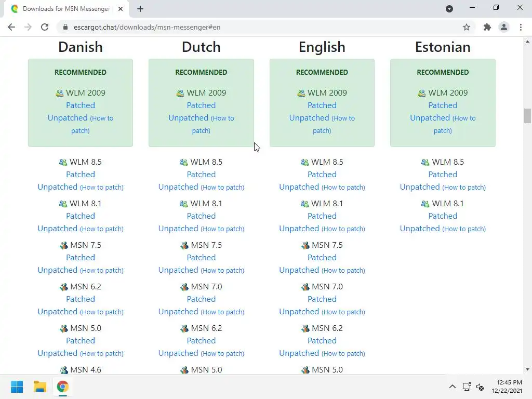The width and height of the screenshot is (532, 399).
Task: Download Unpatched MSN 7.0 in Dutch
Action: coord(178,312)
